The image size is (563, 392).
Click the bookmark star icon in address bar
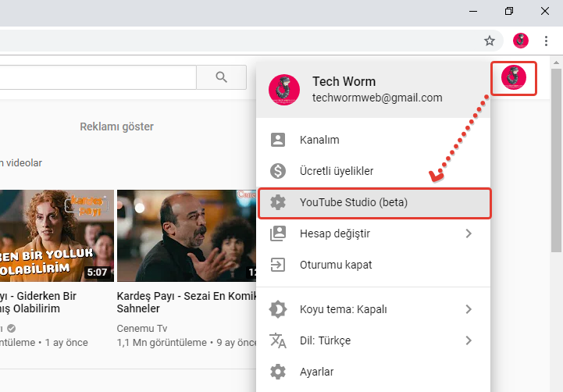(x=490, y=41)
